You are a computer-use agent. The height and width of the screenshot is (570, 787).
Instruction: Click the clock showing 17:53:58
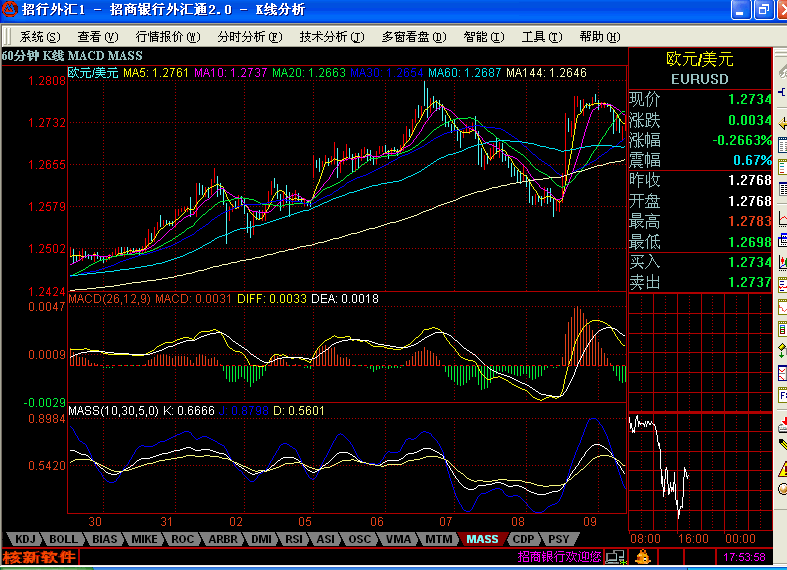coord(744,557)
